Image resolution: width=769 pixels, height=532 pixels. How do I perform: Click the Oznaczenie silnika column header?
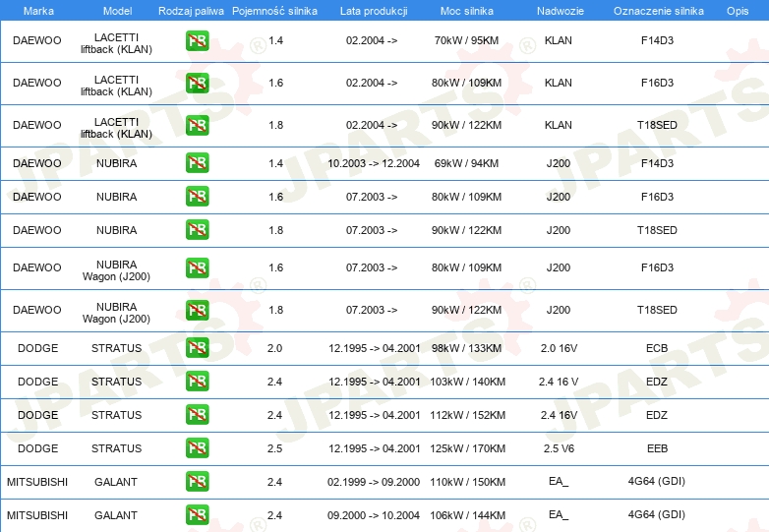pos(658,11)
